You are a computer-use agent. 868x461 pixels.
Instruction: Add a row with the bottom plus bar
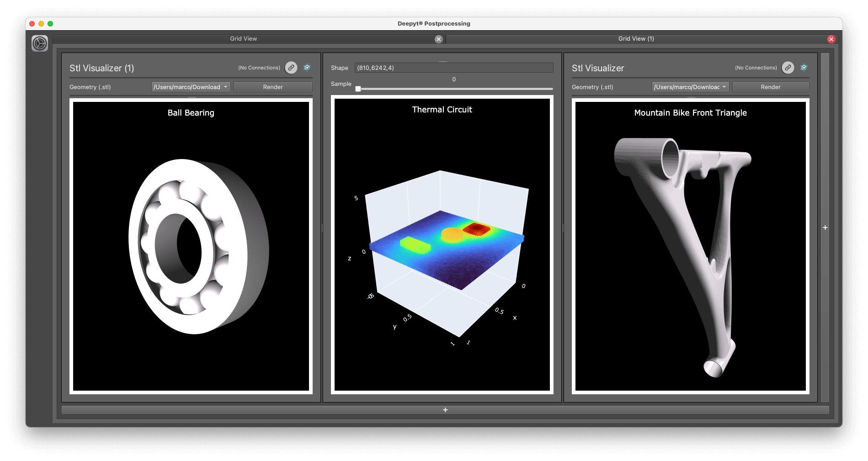coord(445,410)
